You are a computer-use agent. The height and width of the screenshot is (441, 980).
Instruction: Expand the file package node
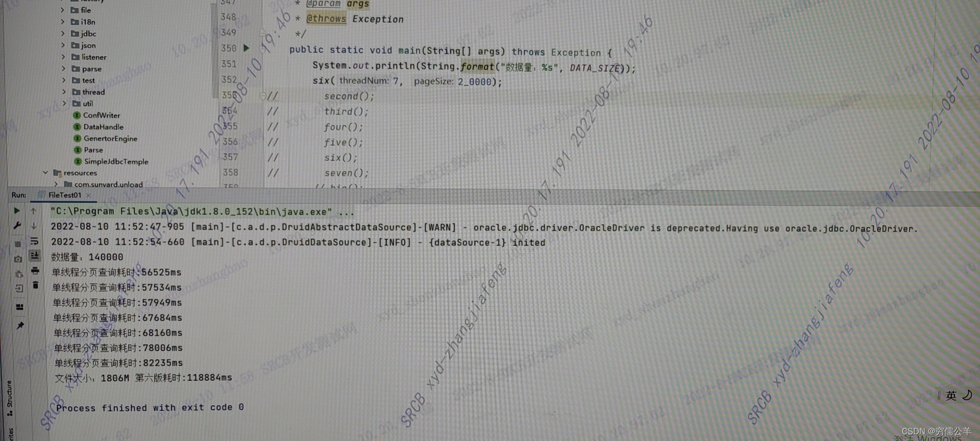[x=62, y=10]
